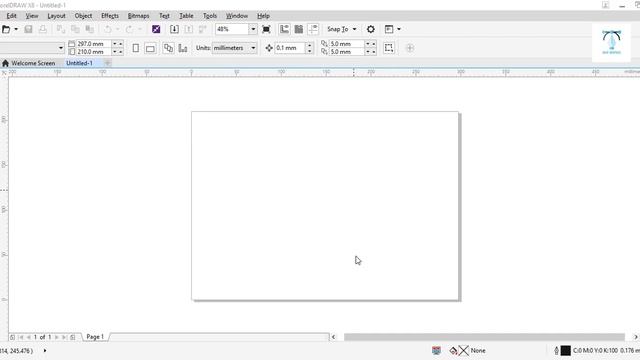Select Landscape page orientation
The width and height of the screenshot is (640, 360).
150,48
